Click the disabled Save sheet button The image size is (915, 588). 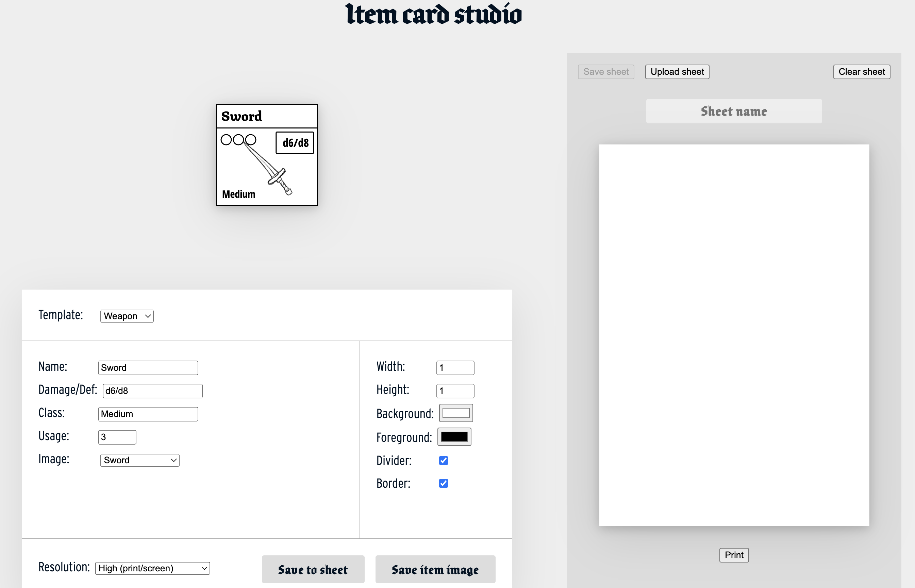tap(605, 72)
